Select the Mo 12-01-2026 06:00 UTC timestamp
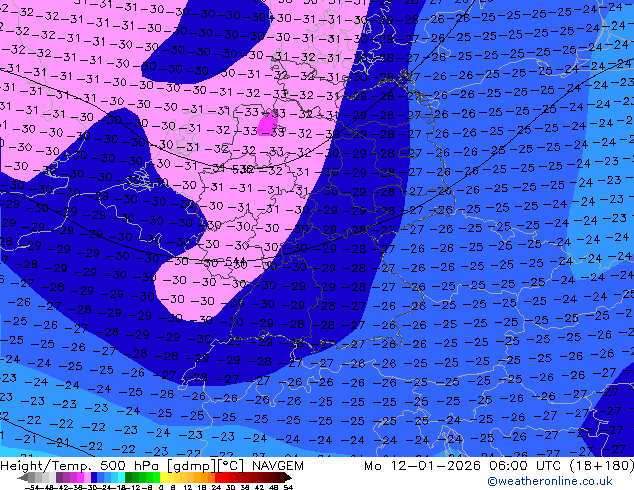Viewport: 634px width, 490px height. [x=464, y=466]
